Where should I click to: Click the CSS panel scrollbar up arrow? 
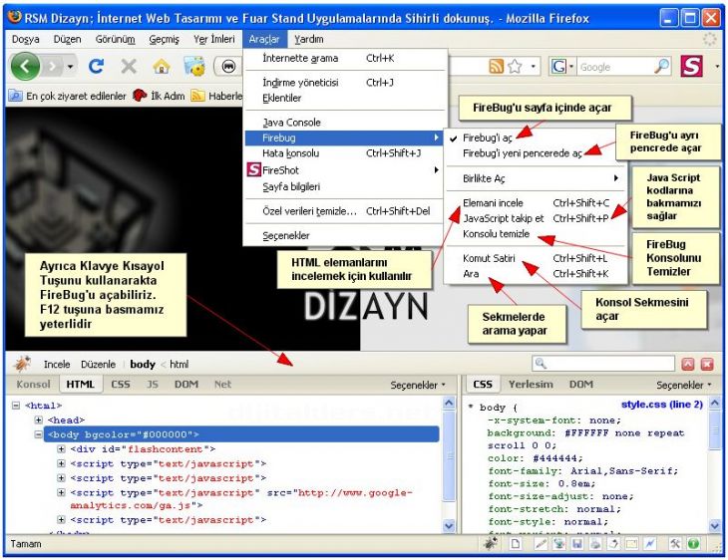point(715,403)
